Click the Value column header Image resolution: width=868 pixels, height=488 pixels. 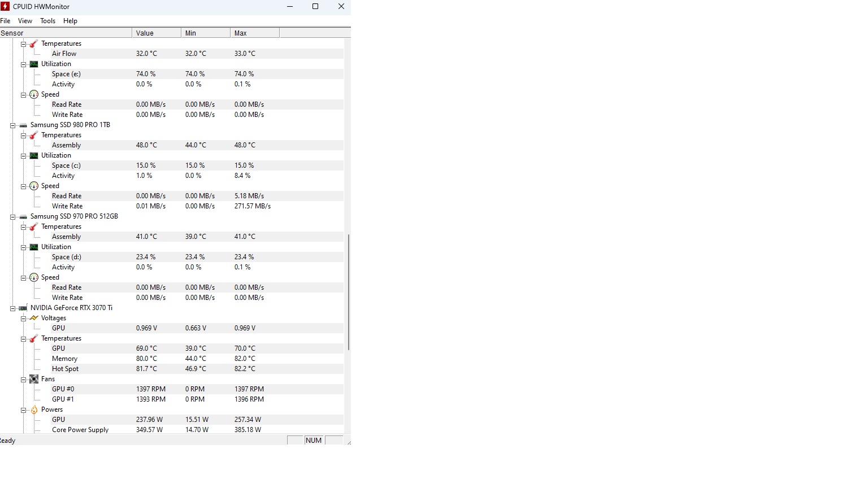[157, 33]
